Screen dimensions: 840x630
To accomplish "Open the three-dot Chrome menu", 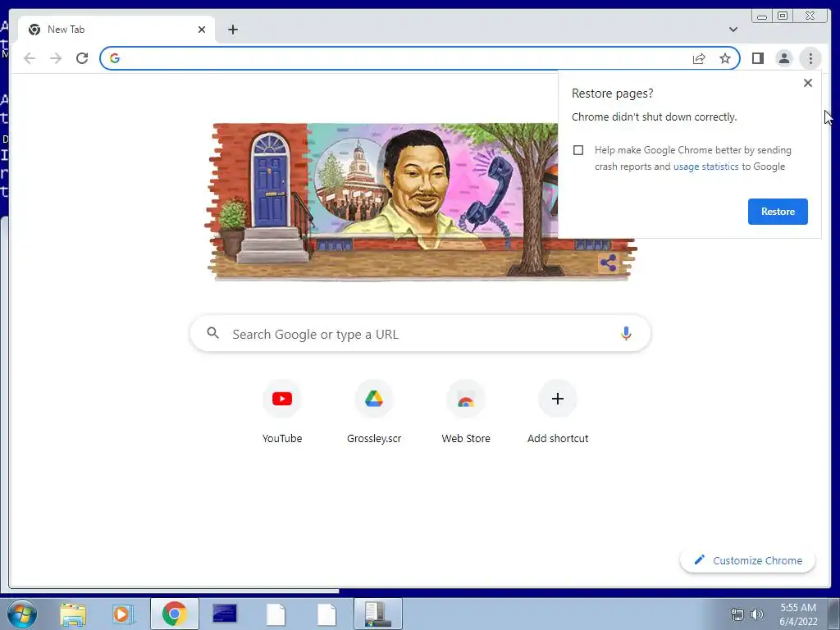I will tap(810, 58).
